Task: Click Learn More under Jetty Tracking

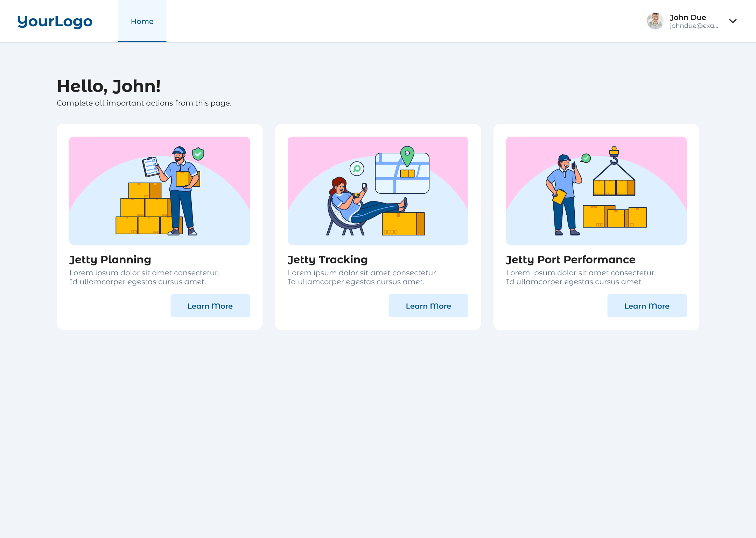Action: (428, 306)
